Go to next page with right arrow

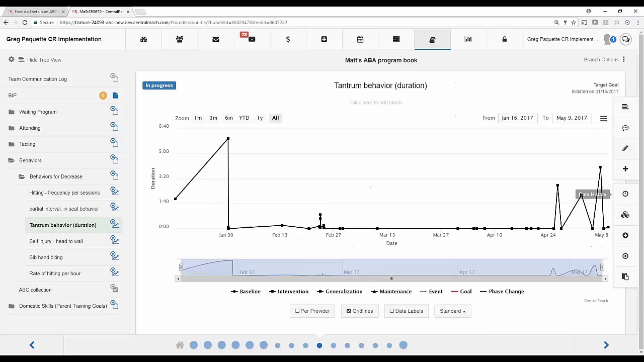[606, 345]
